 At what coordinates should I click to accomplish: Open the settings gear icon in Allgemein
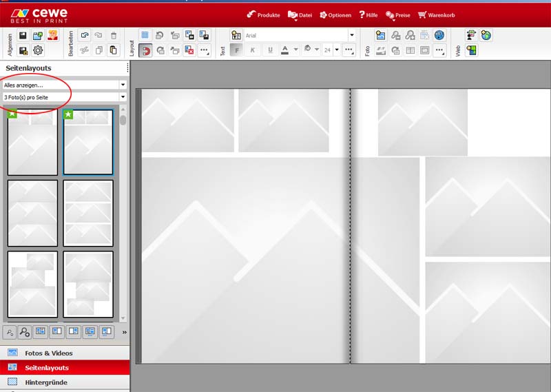coord(38,50)
